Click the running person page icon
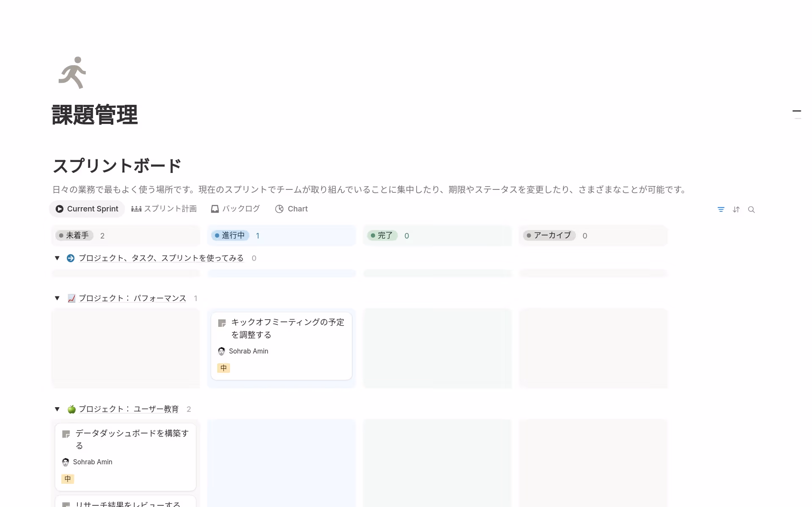812x507 pixels. click(72, 73)
